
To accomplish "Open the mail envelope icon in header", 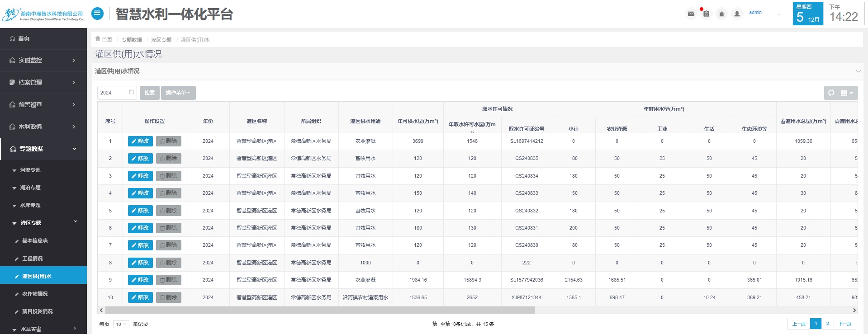I will coord(691,14).
